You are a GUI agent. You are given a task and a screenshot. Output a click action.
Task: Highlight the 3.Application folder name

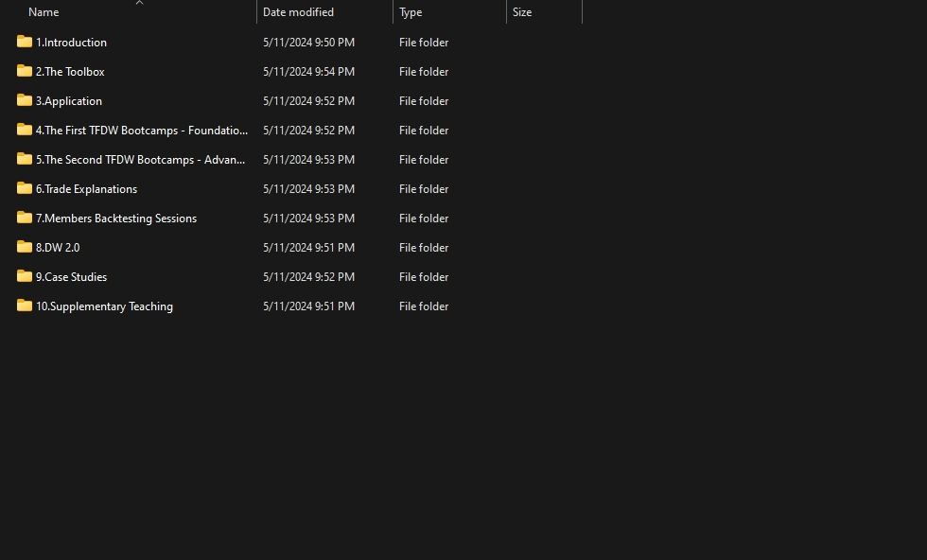[x=68, y=101]
